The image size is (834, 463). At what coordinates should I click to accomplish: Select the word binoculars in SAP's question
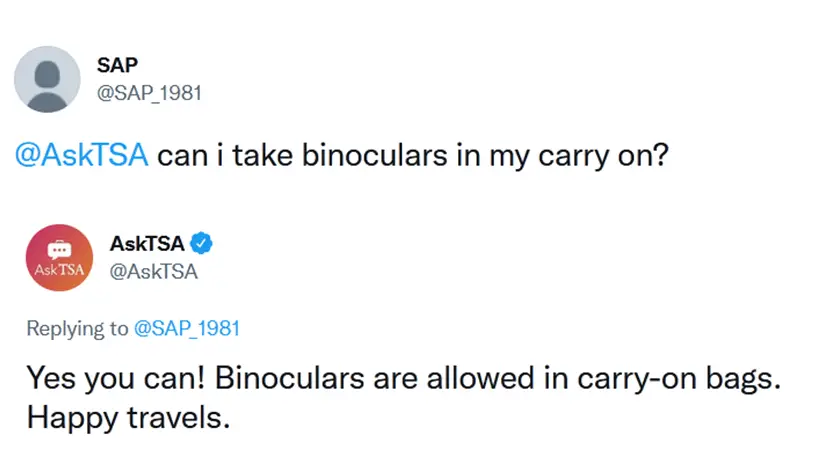(375, 155)
